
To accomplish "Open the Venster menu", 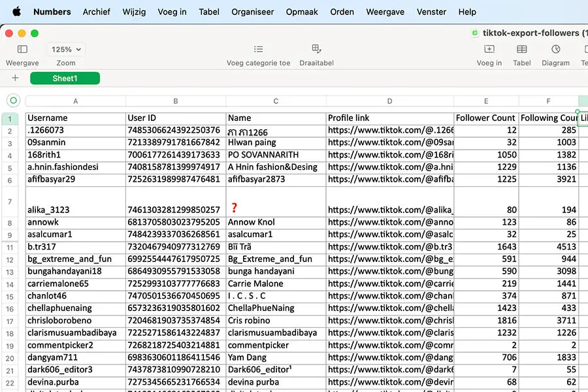I will pyautogui.click(x=431, y=12).
